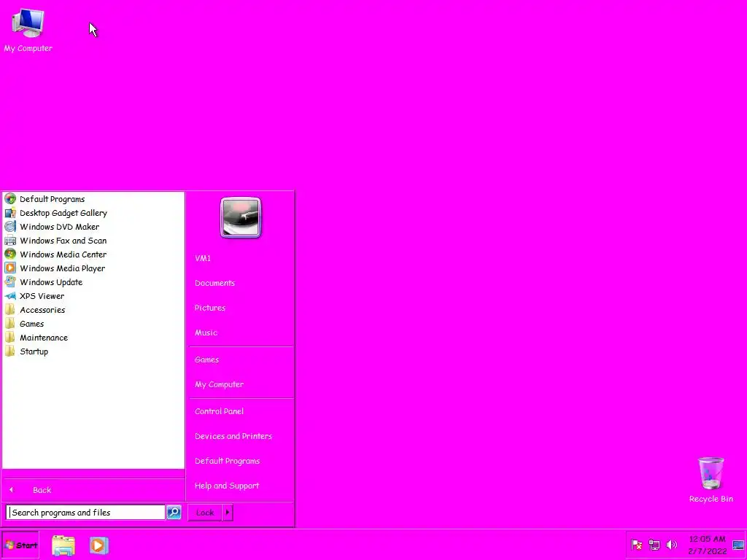This screenshot has width=747, height=560.
Task: Open Documents from Start menu
Action: coord(214,283)
